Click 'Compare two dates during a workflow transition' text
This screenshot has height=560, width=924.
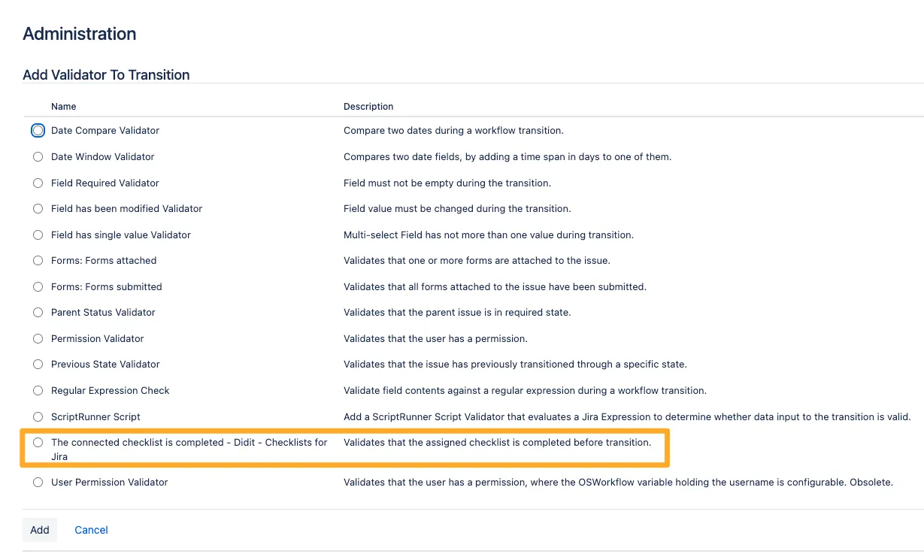[x=453, y=131]
